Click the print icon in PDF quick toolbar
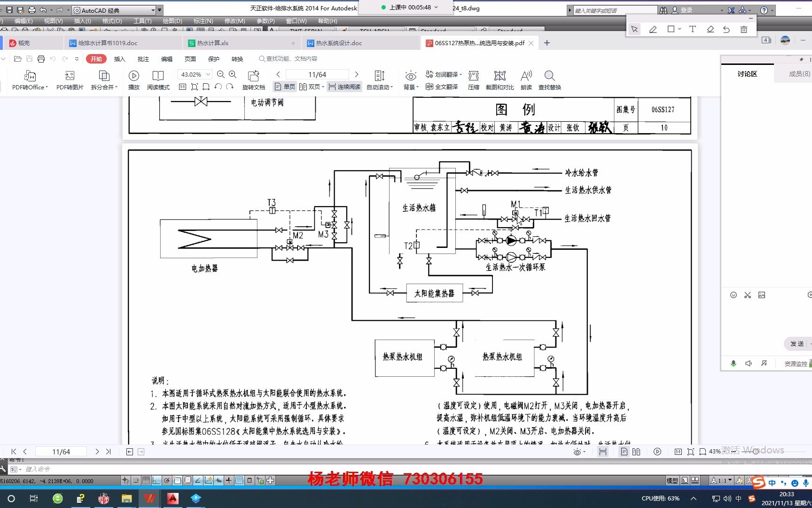Viewport: 812px width, 508px height. (41, 59)
